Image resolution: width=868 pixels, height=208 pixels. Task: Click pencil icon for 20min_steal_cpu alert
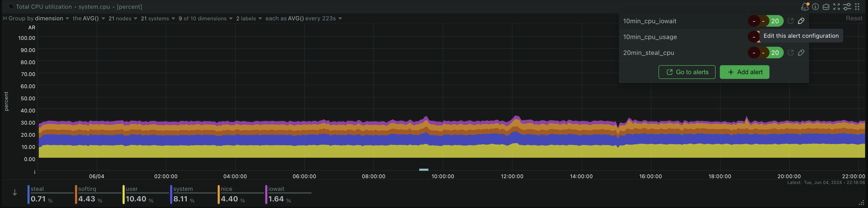[801, 53]
